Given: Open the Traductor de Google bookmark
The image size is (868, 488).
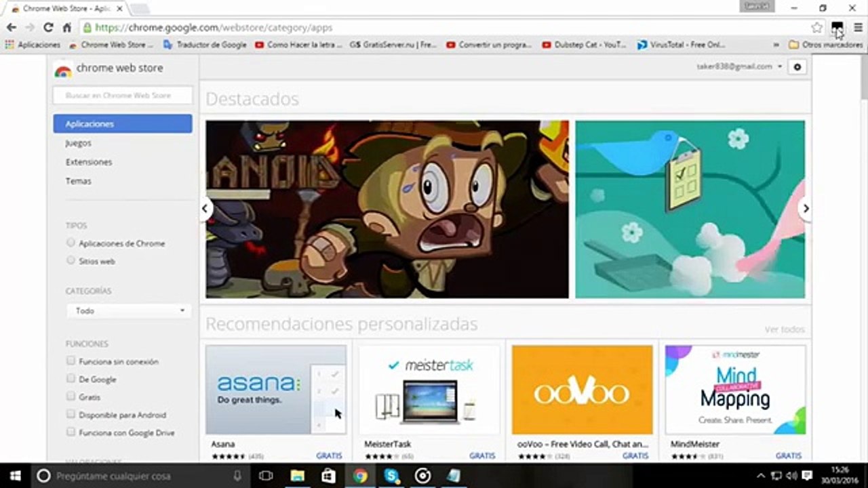Looking at the screenshot, I should click(x=205, y=45).
